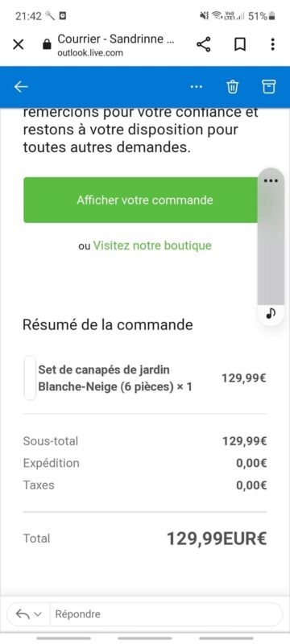Delete the email with trash icon
The width and height of the screenshot is (290, 644).
click(233, 87)
